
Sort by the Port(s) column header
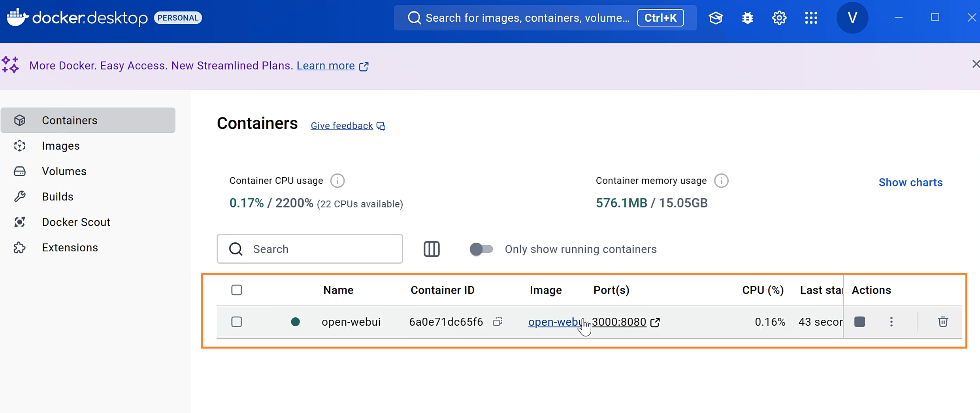pos(611,290)
